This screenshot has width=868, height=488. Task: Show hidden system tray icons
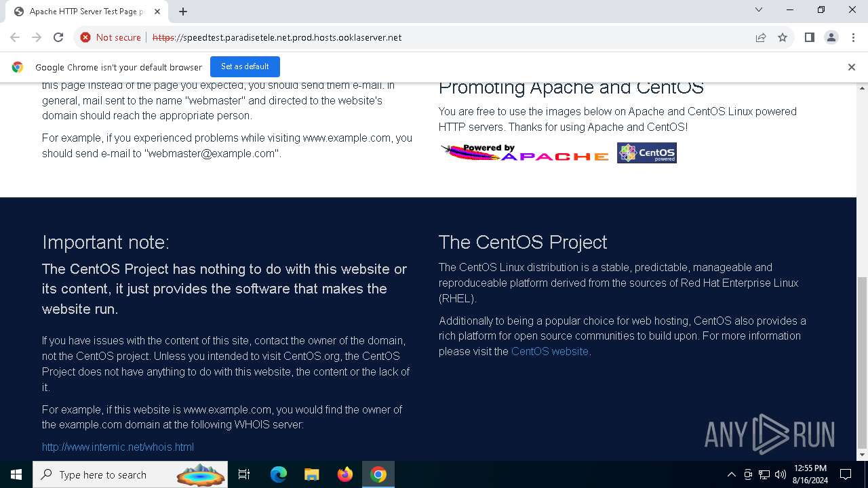pyautogui.click(x=731, y=474)
